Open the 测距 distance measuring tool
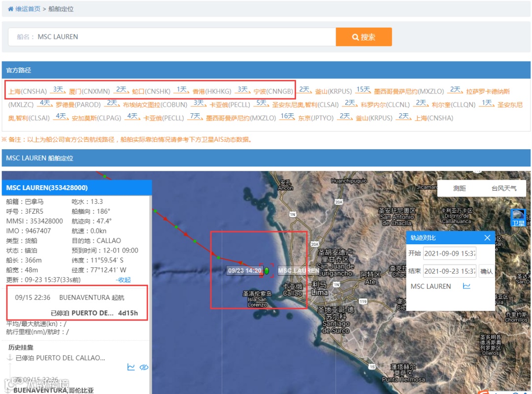Screen dimensions: 532x394 click(x=460, y=188)
